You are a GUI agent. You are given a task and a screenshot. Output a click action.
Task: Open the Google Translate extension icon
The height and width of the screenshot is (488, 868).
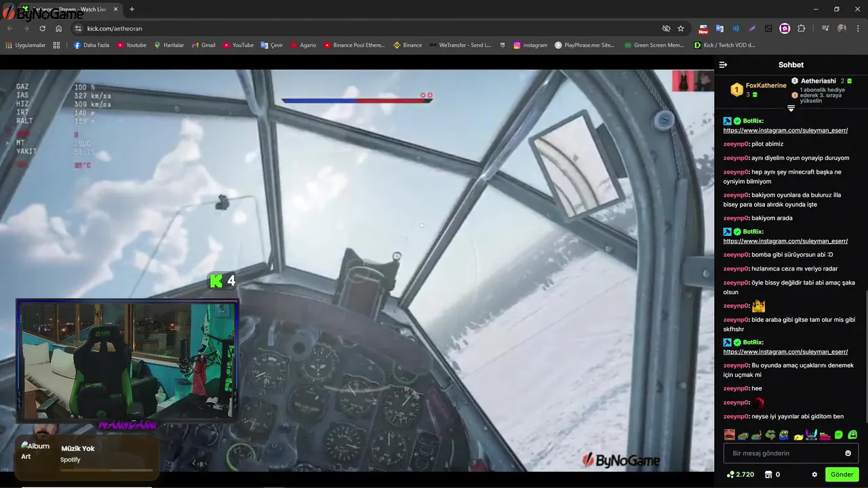point(719,28)
